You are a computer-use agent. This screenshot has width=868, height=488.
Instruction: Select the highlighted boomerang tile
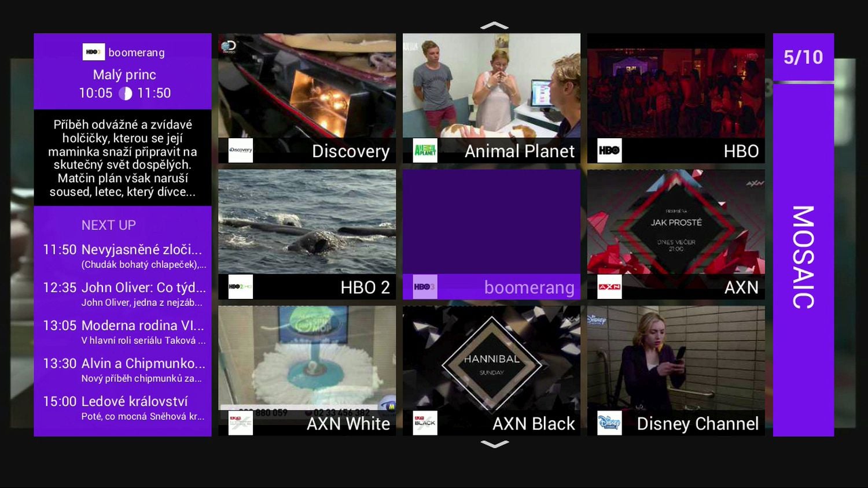(491, 234)
